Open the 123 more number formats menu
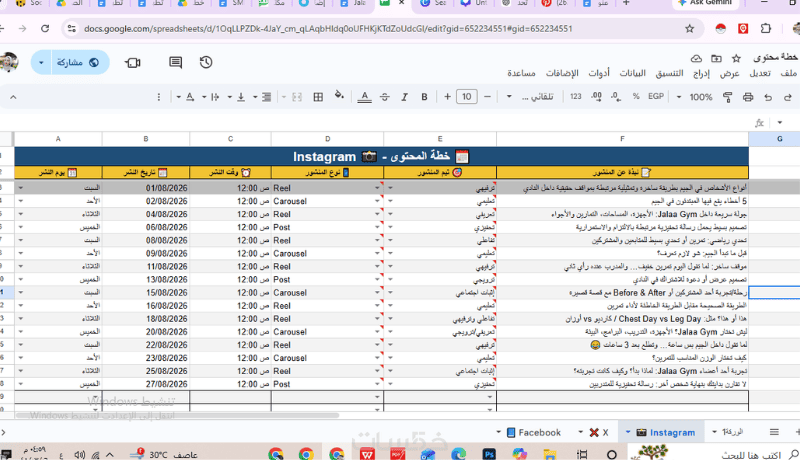Screen dimensions: 800x460 [x=576, y=96]
